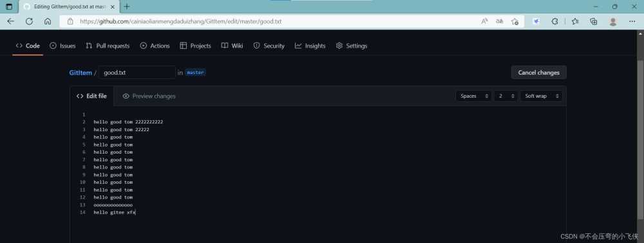Click the 'hello gitee xfx' line

[x=115, y=212]
